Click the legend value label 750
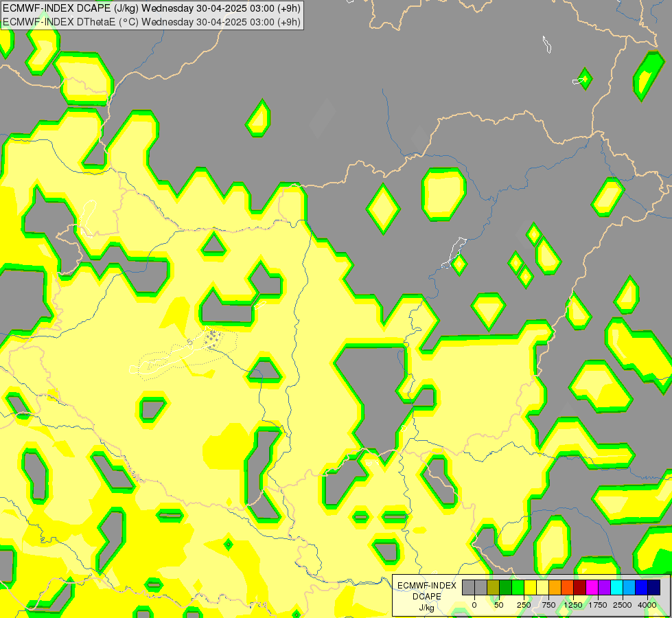Screen dimensions: 672x618 tap(548, 605)
